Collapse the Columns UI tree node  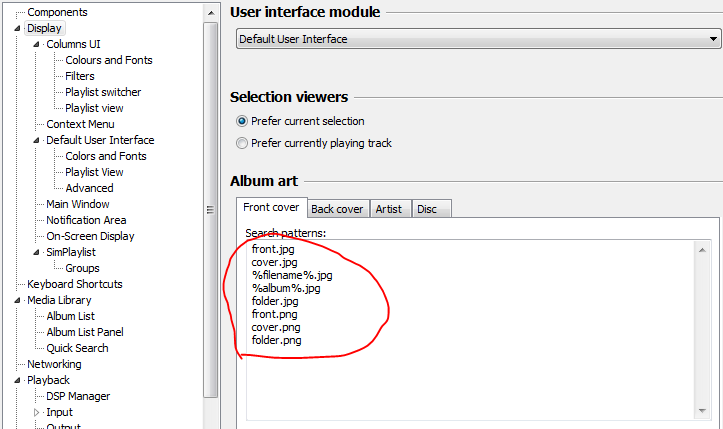[x=38, y=44]
